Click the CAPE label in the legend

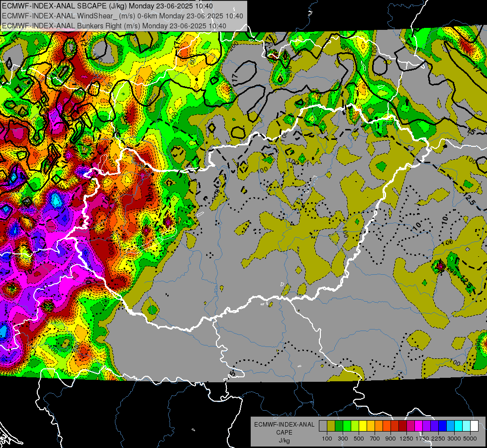coord(284,432)
